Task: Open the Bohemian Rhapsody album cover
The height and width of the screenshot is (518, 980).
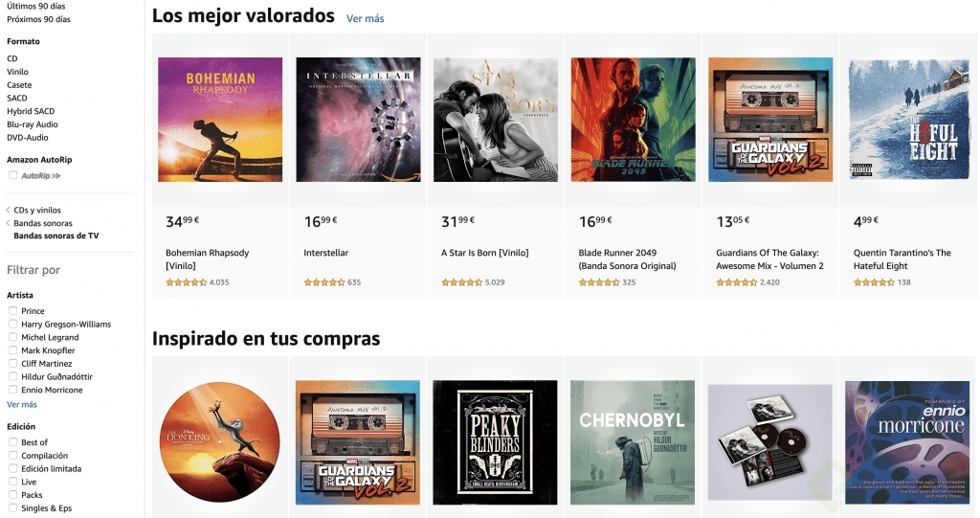Action: (x=220, y=120)
